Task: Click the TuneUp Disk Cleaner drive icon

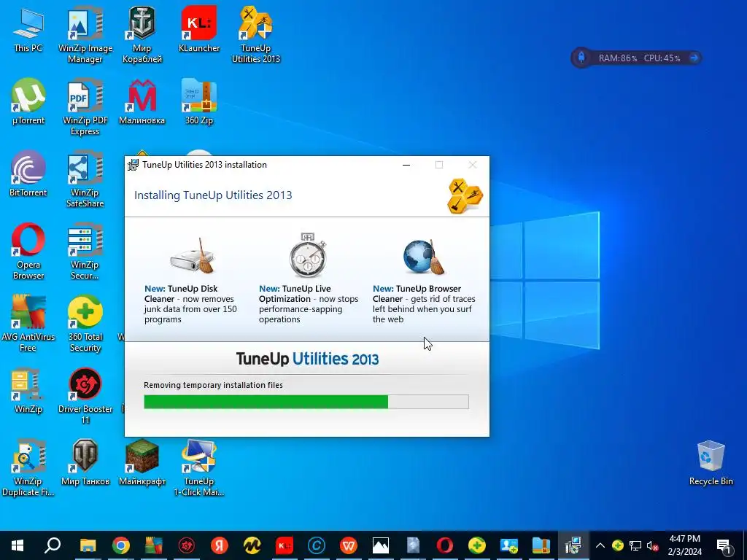Action: [193, 256]
